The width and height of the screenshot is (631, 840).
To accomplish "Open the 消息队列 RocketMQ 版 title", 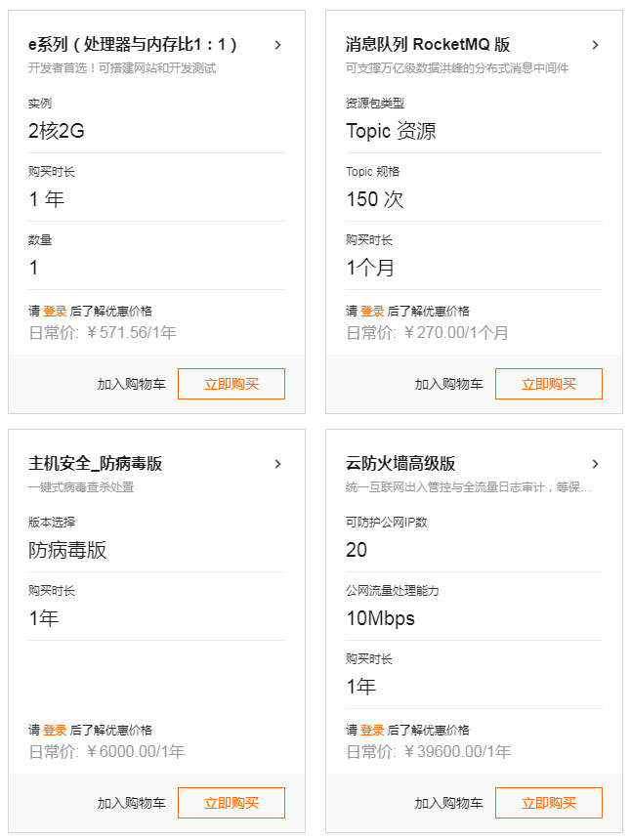I will pos(428,45).
